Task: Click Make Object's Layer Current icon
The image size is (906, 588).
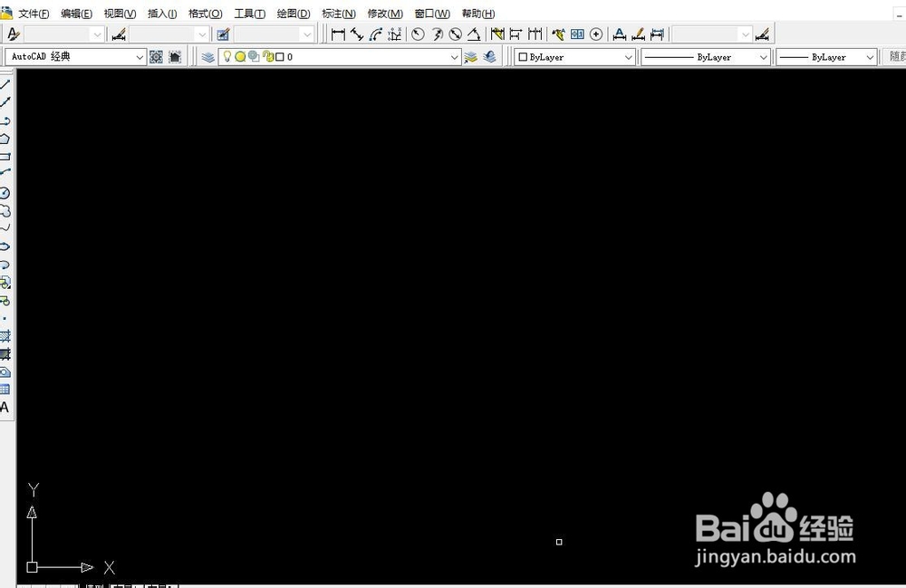Action: click(x=471, y=56)
